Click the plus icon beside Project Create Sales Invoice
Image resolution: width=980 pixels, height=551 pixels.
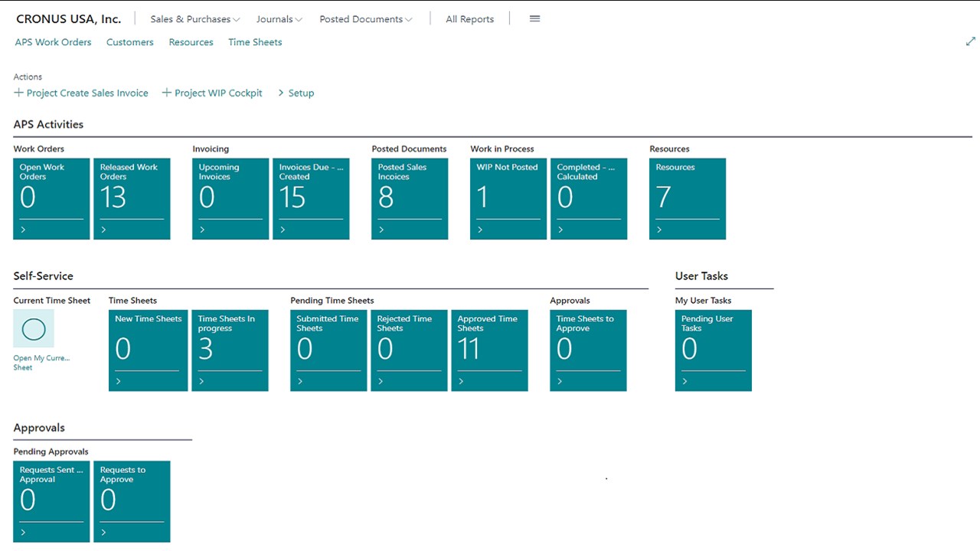point(19,93)
